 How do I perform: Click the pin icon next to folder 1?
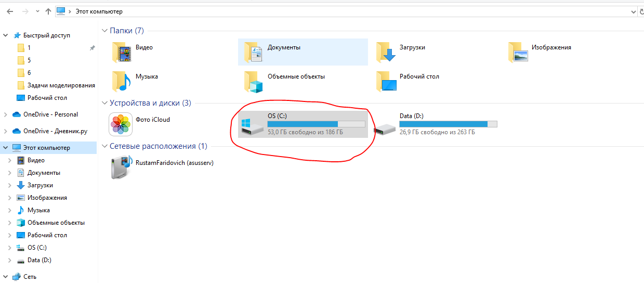coord(92,48)
